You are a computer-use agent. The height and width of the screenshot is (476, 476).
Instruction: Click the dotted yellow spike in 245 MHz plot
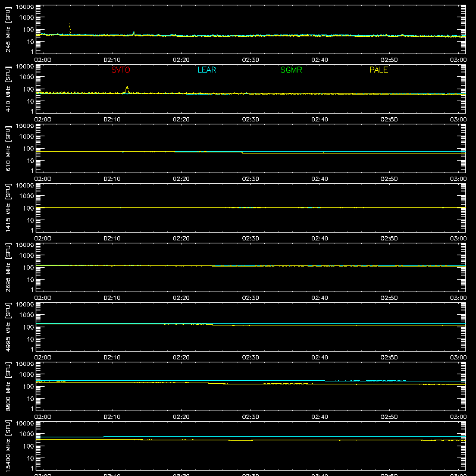point(70,29)
